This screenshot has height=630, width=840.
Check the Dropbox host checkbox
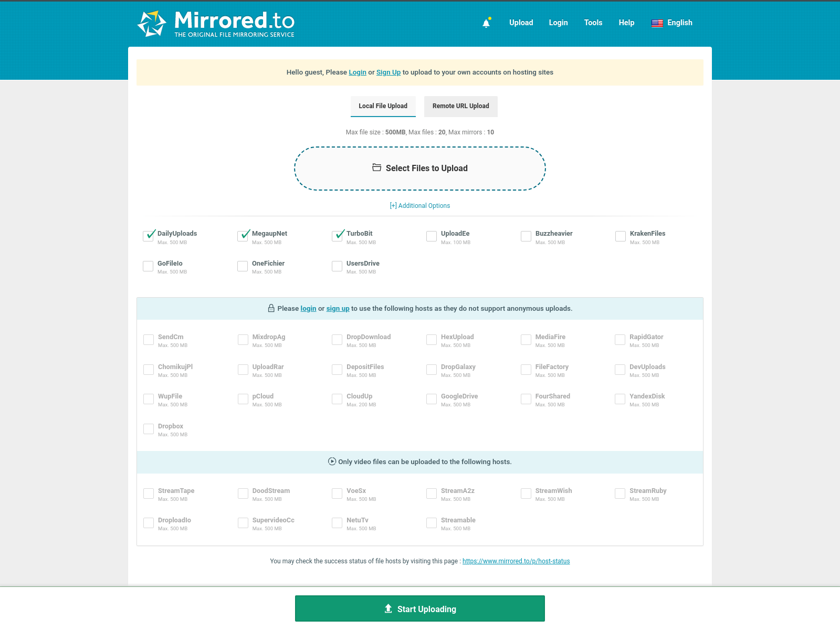pyautogui.click(x=149, y=429)
